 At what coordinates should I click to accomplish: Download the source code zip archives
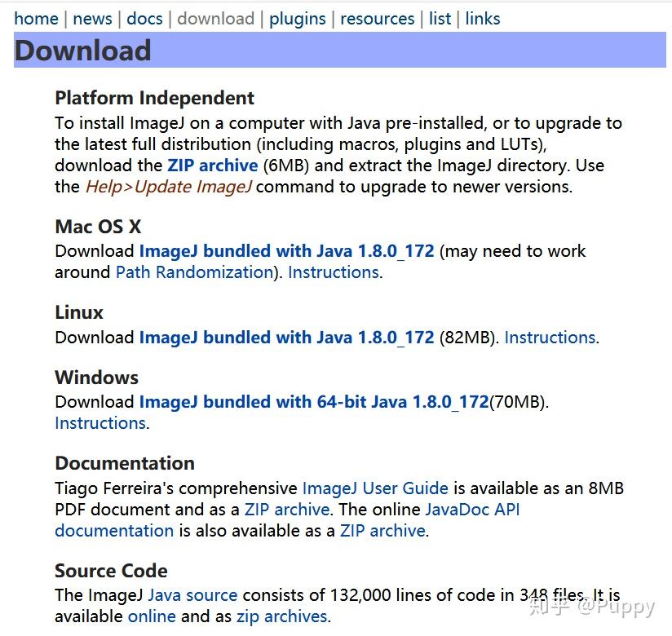click(281, 616)
